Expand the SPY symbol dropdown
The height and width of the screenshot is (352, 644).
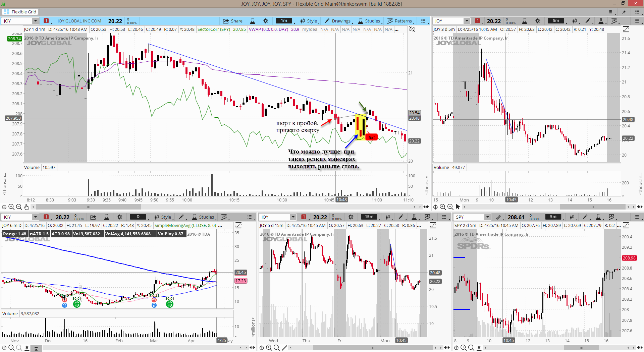(x=488, y=217)
